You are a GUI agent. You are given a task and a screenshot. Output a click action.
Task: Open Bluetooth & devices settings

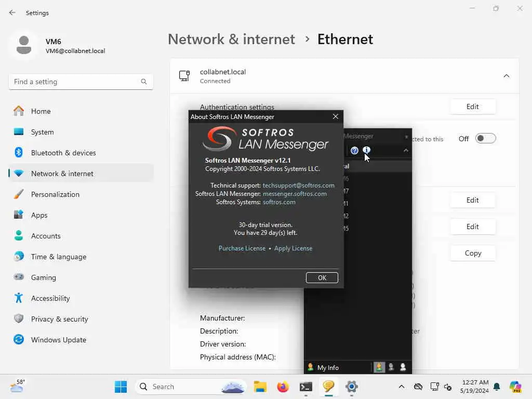[81, 153]
